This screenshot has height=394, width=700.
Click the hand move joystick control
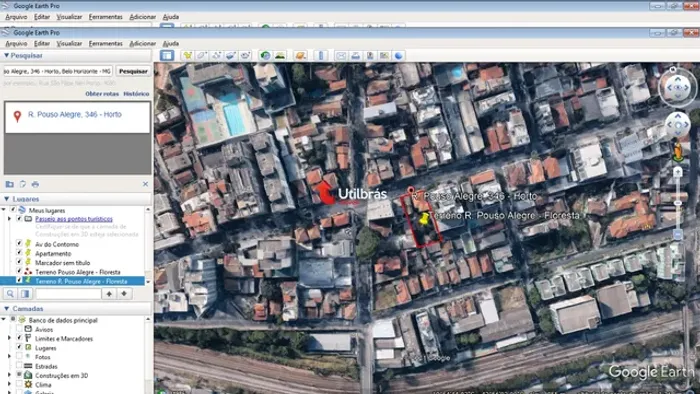[x=678, y=125]
